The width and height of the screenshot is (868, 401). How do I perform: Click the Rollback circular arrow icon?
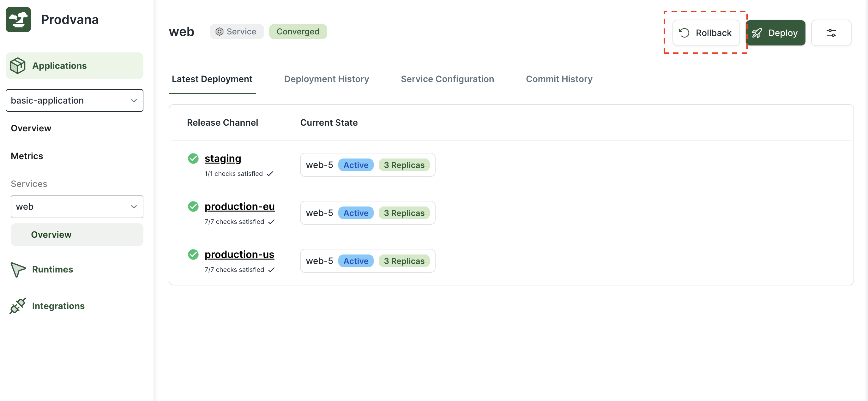[684, 33]
